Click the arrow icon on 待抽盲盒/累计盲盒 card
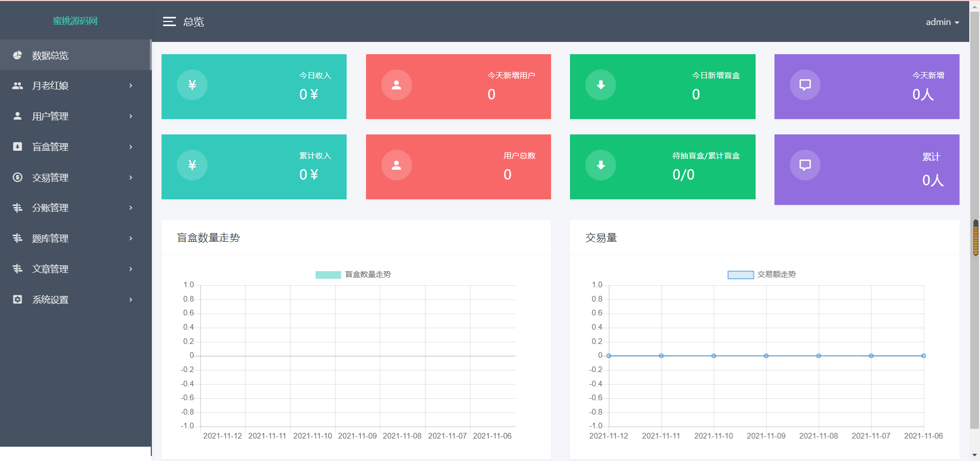980x461 pixels. (x=601, y=165)
